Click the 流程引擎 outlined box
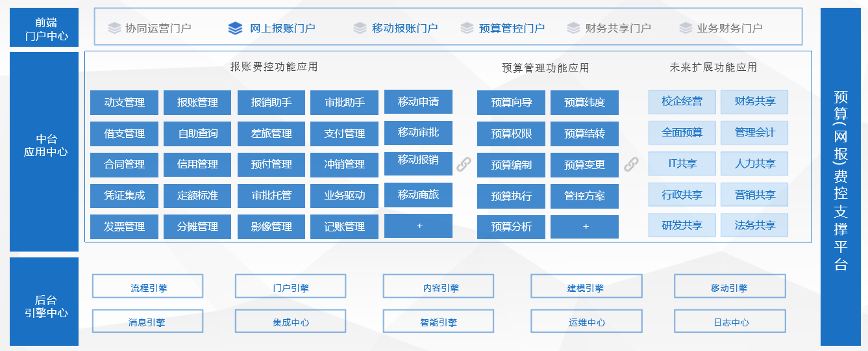The width and height of the screenshot is (868, 351). [x=147, y=286]
